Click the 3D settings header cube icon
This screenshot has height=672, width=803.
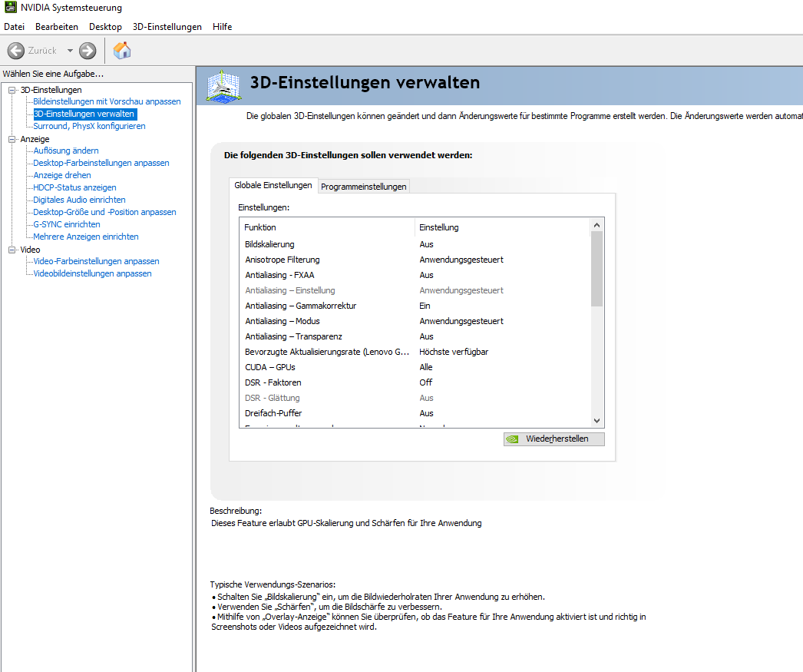(x=223, y=85)
